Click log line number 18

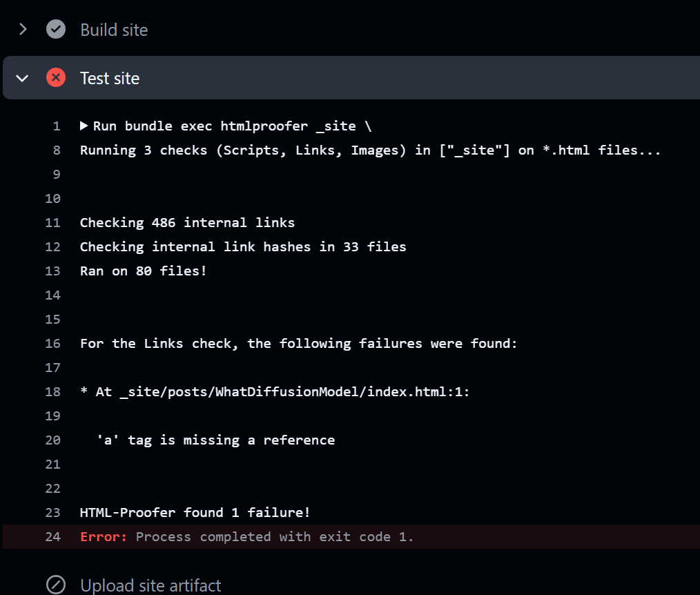click(x=52, y=392)
